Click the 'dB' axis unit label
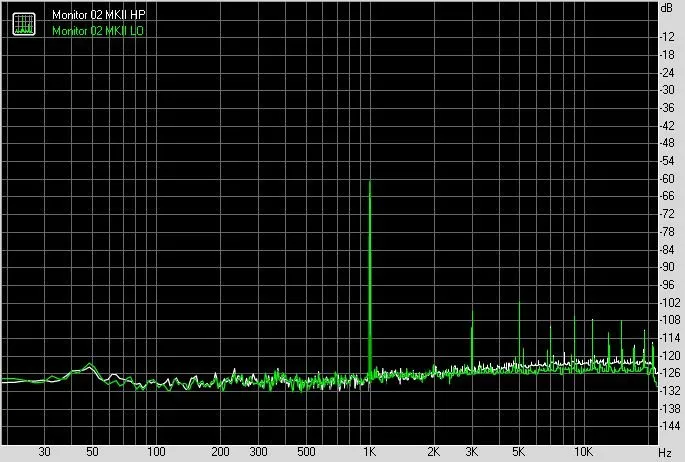Image resolution: width=685 pixels, height=462 pixels. (x=667, y=8)
